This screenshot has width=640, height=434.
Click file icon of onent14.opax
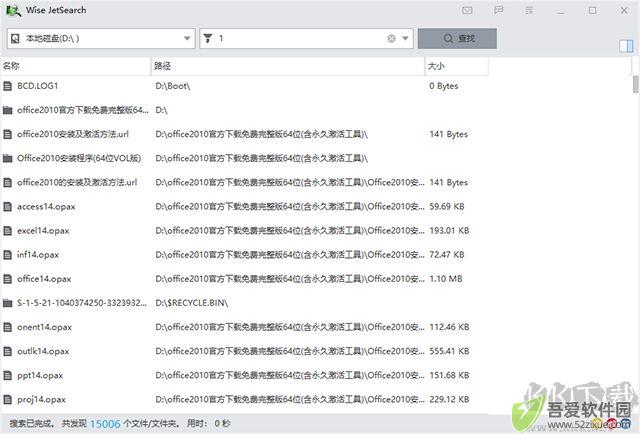(7, 327)
